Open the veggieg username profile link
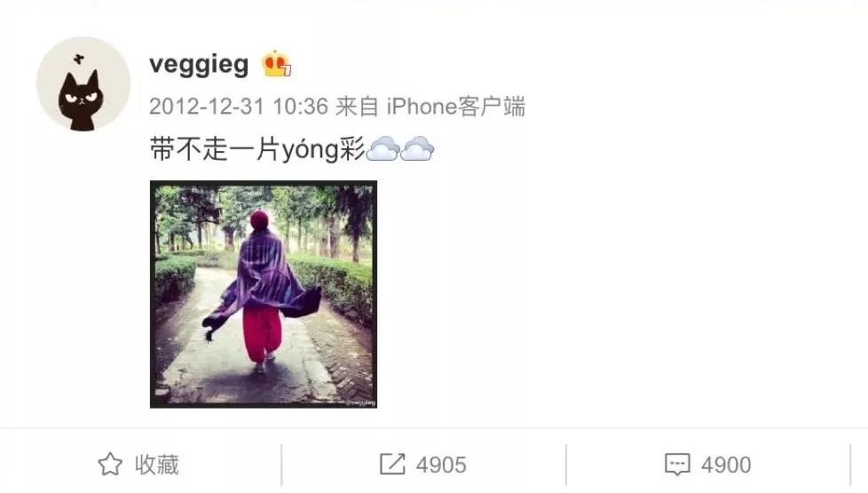This screenshot has height=493, width=868. coord(199,65)
